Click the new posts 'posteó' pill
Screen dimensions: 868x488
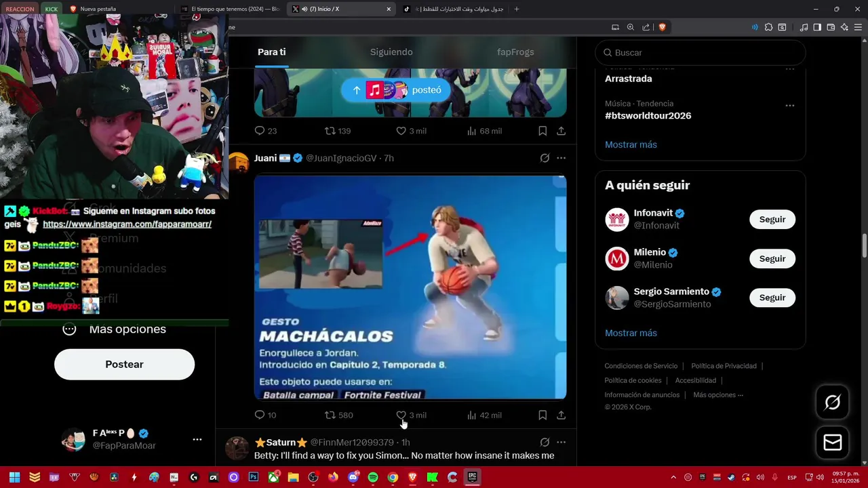395,90
